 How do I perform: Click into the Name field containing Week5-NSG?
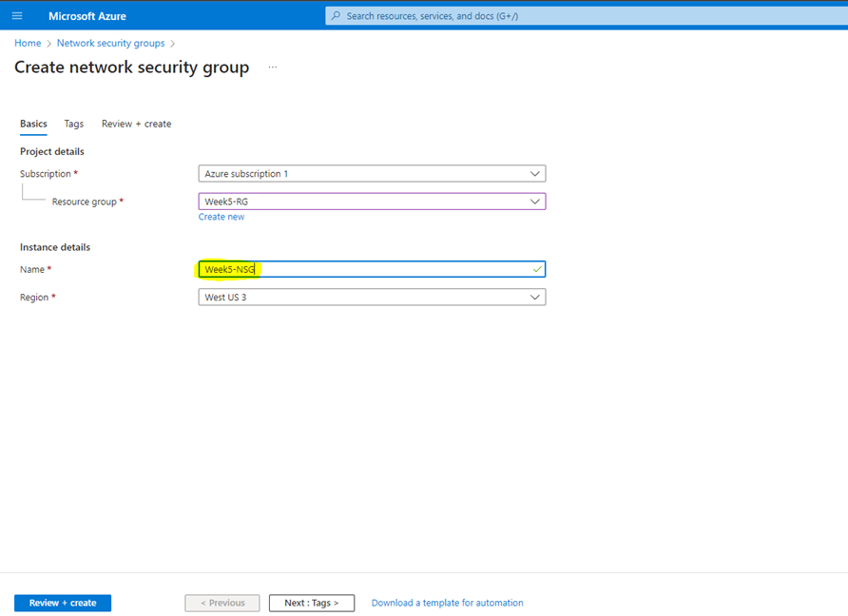372,269
